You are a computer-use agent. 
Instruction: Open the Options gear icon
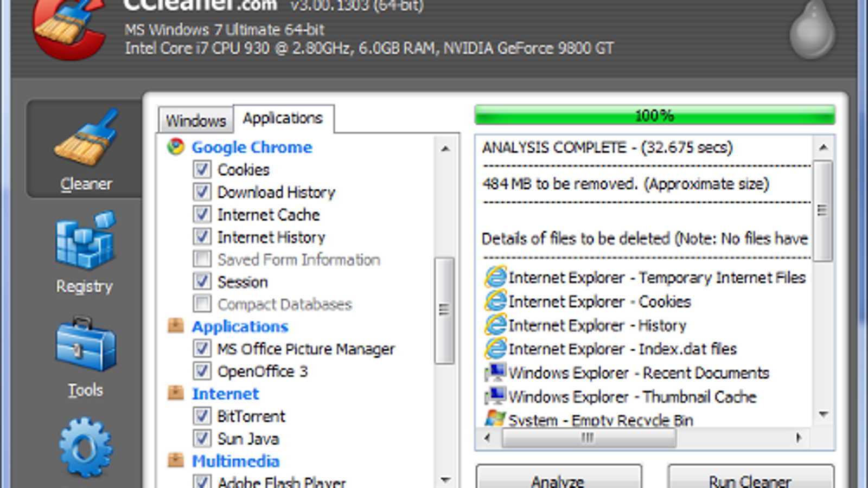(85, 447)
